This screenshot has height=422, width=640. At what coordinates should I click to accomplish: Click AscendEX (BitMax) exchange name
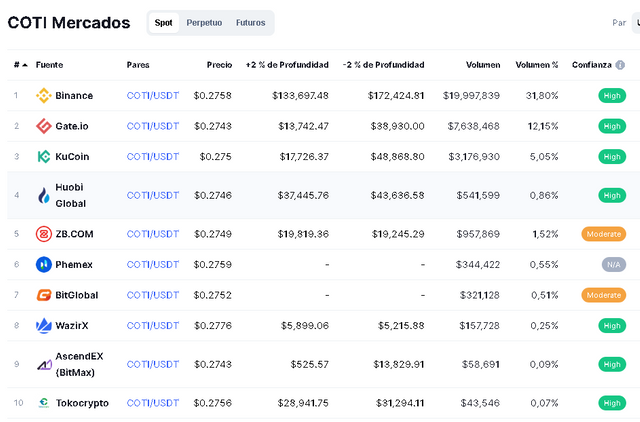pos(79,364)
